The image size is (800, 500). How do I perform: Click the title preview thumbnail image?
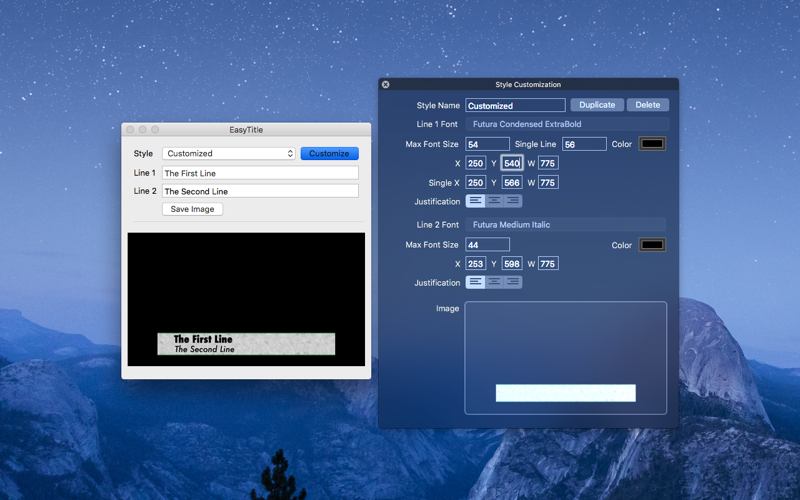(566, 393)
